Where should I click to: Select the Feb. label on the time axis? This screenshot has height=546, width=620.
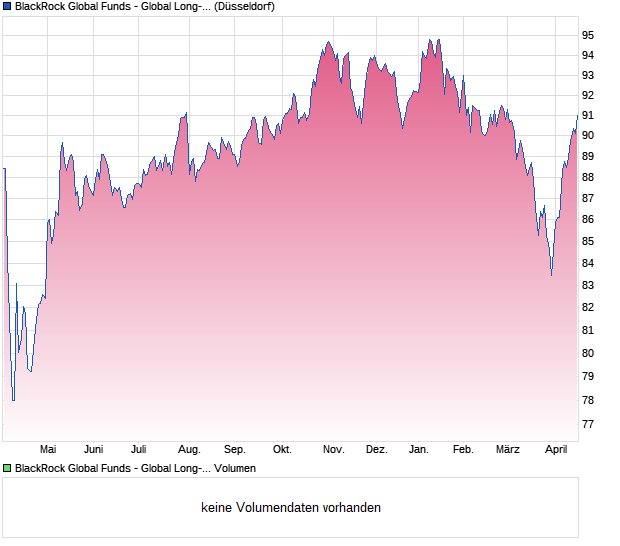(463, 449)
